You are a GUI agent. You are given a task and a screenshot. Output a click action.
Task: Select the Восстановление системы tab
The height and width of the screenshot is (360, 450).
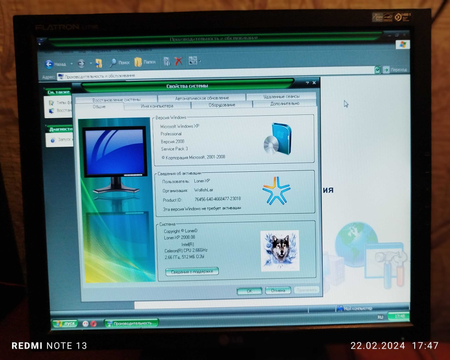(x=116, y=99)
